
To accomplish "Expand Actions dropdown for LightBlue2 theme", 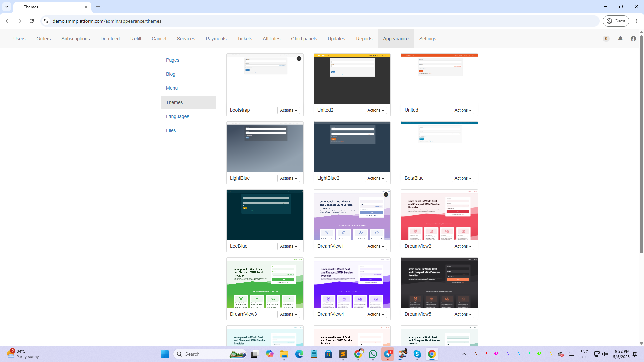I will tap(375, 178).
